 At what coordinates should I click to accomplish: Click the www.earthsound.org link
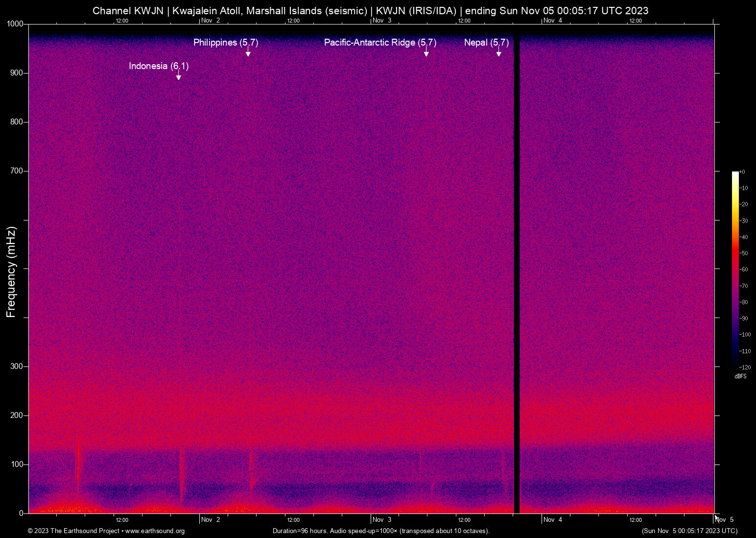[155, 531]
